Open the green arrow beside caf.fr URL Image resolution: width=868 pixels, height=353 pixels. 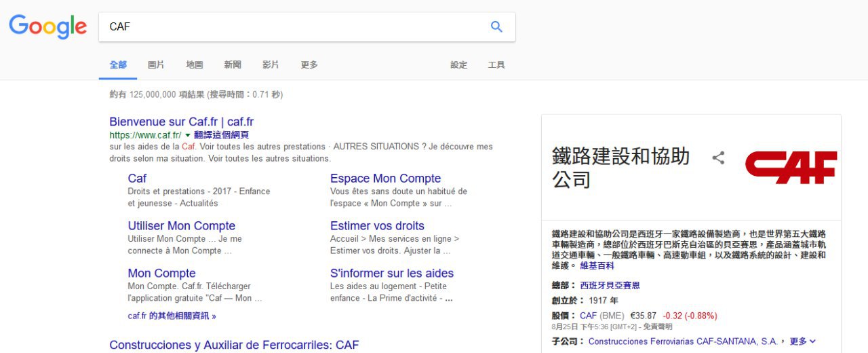[x=188, y=135]
